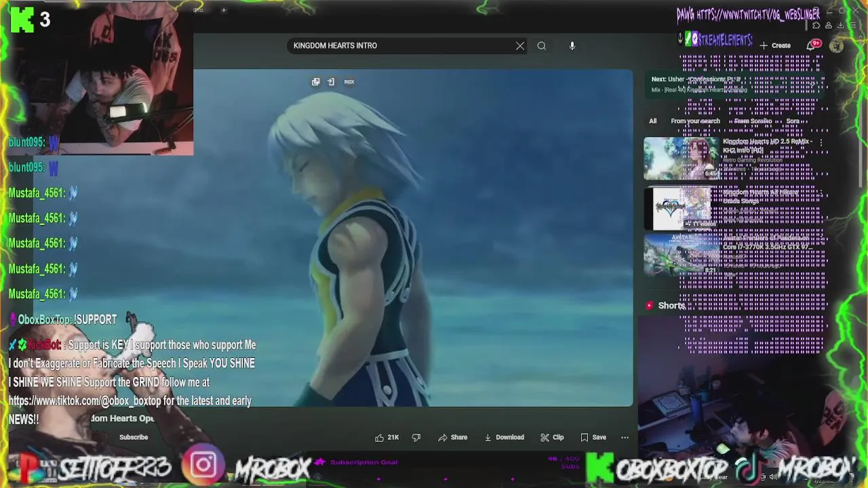
Task: Open the Create menu
Action: tap(775, 45)
